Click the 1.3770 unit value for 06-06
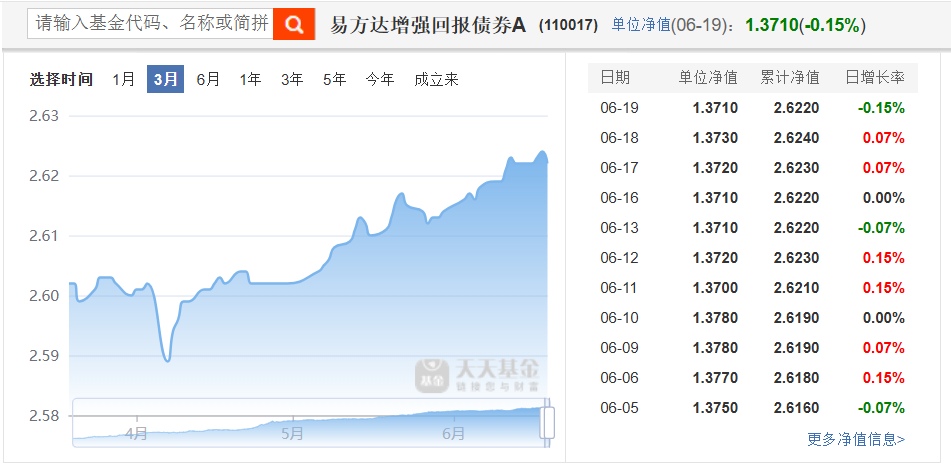This screenshot has height=470, width=951. pos(715,378)
